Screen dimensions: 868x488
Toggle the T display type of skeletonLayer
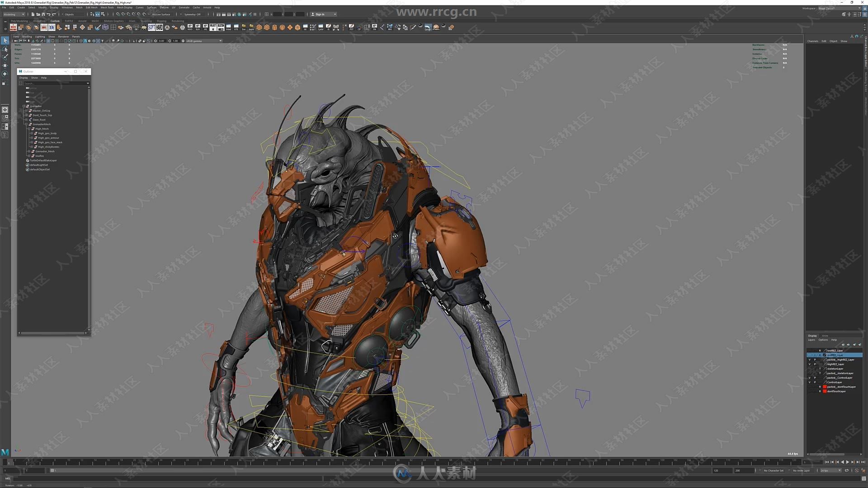[x=820, y=369]
